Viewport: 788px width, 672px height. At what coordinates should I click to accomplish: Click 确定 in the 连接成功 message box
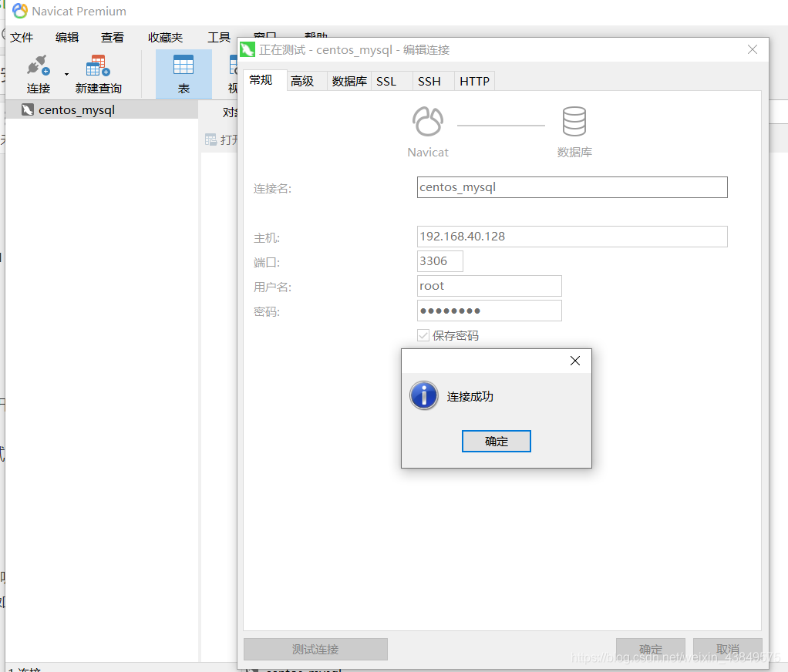[x=496, y=441]
